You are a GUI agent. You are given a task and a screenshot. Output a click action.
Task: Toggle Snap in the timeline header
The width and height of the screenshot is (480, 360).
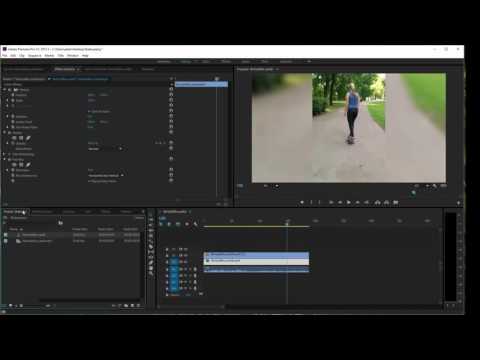coord(169,224)
